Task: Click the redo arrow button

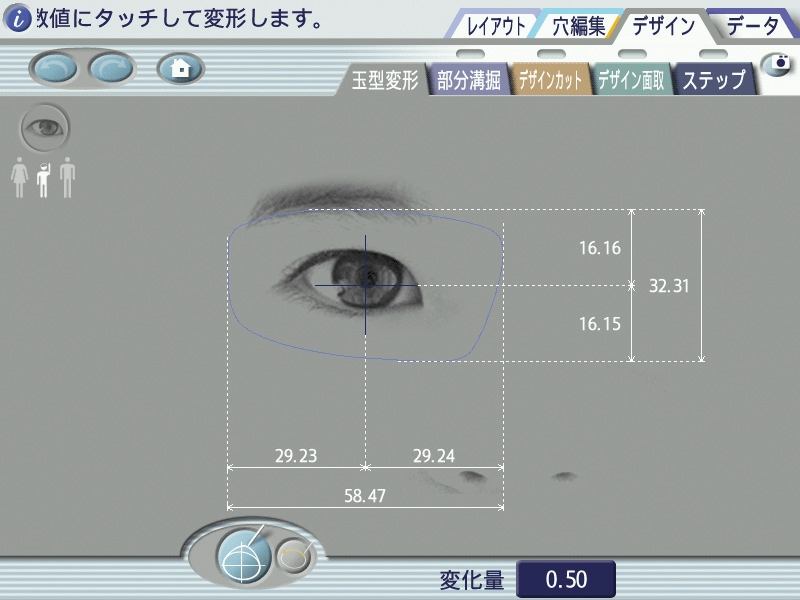Action: pyautogui.click(x=112, y=68)
